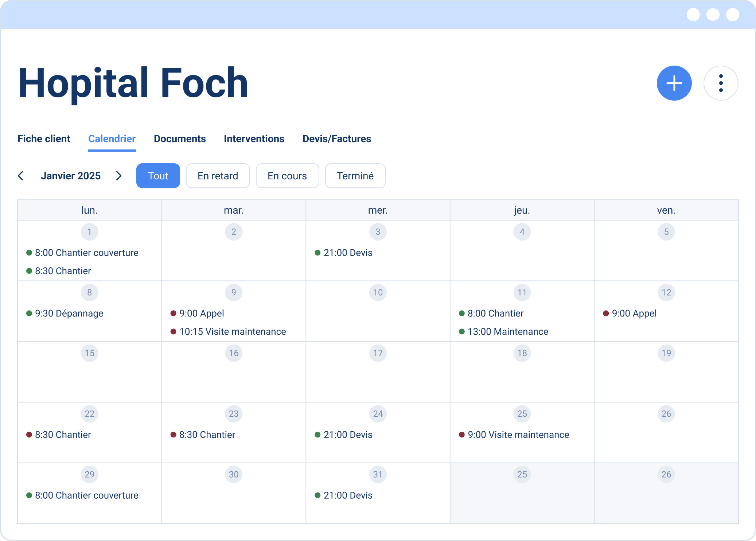Screen dimensions: 756x541
Task: Open the three-dot more options menu
Action: 721,83
